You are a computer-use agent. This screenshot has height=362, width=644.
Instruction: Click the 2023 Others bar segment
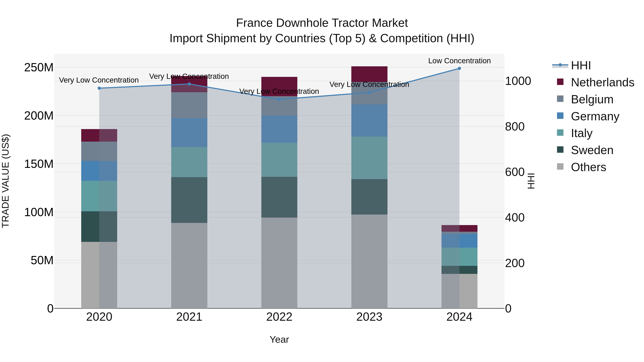click(x=370, y=261)
